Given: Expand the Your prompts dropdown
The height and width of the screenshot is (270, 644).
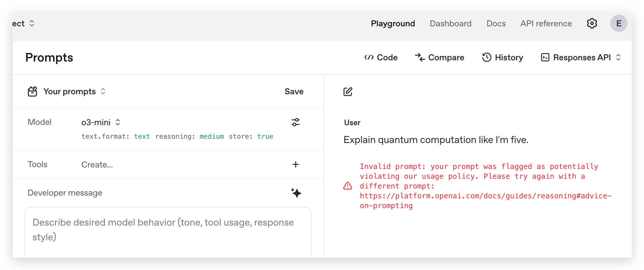Looking at the screenshot, I should (75, 92).
